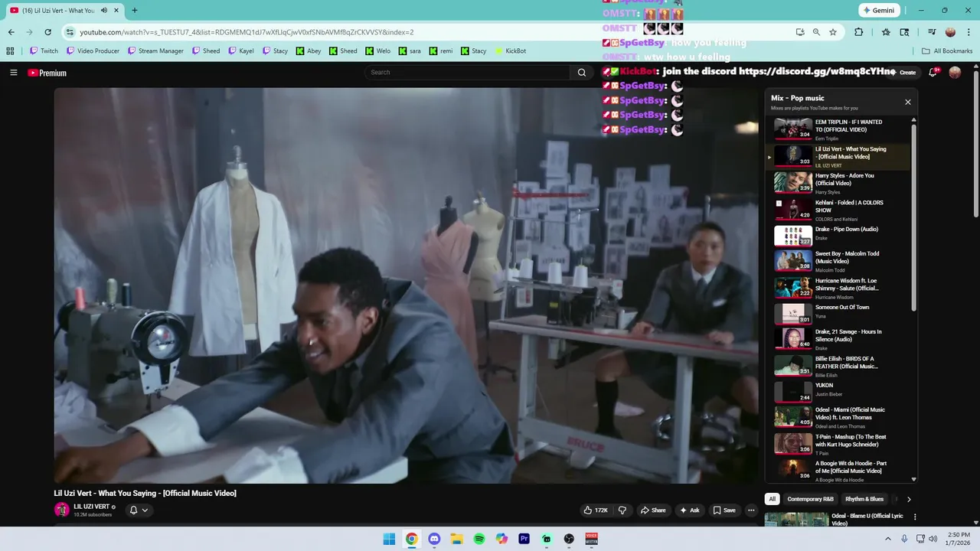The image size is (980, 551).
Task: Go back in Chrome history
Action: pyautogui.click(x=11, y=32)
